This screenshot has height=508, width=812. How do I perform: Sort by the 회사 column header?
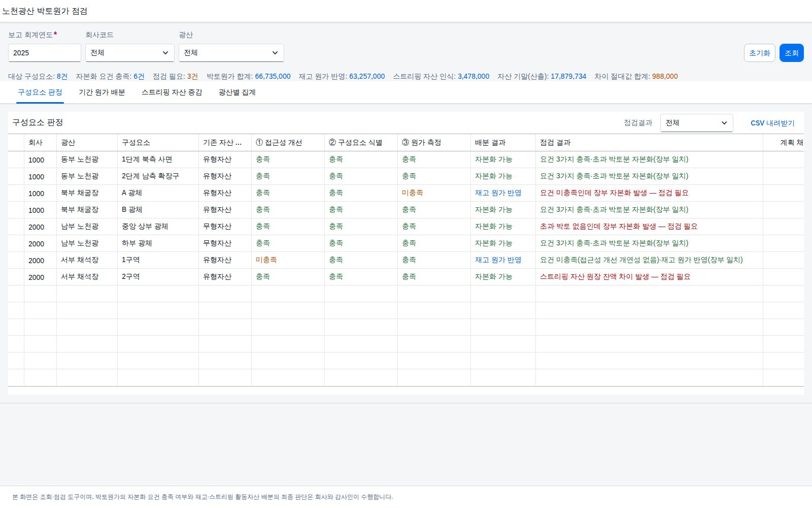[x=41, y=143]
